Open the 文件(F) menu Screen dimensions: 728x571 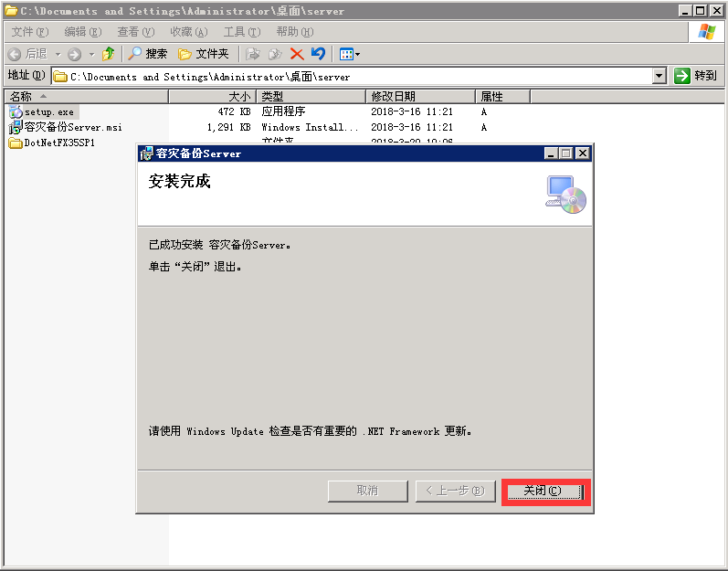pyautogui.click(x=29, y=32)
